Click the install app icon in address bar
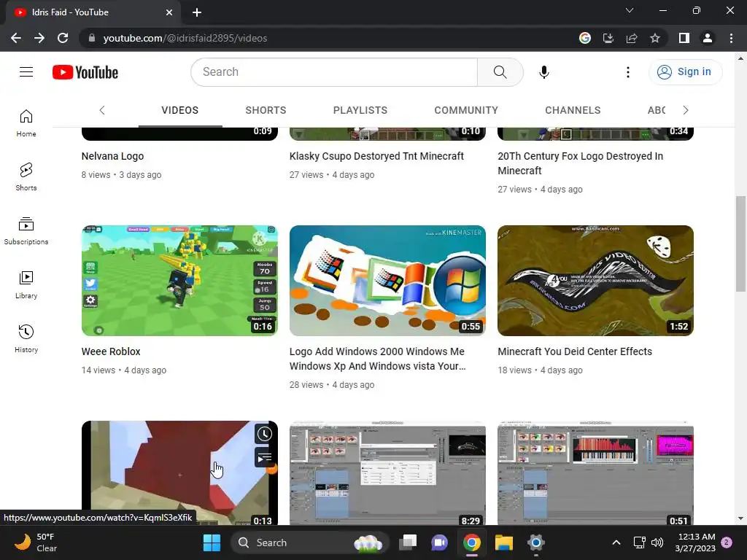The height and width of the screenshot is (560, 747). (608, 38)
